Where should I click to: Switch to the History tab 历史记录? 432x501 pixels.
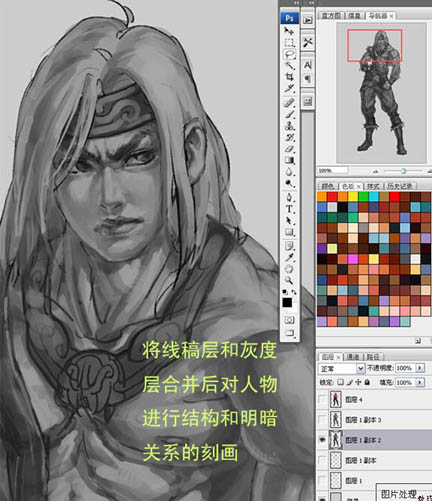pos(400,186)
